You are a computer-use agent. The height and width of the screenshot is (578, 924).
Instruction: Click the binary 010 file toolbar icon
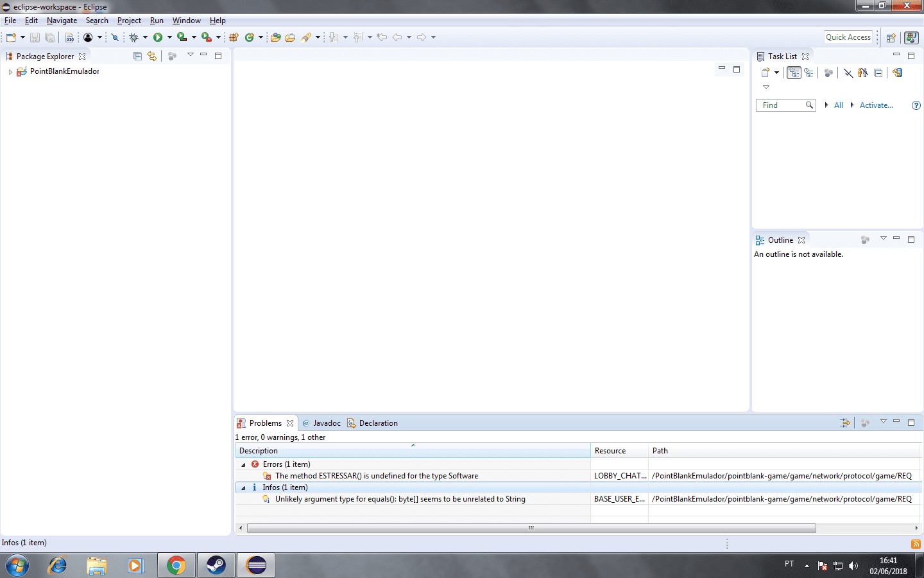click(x=69, y=37)
